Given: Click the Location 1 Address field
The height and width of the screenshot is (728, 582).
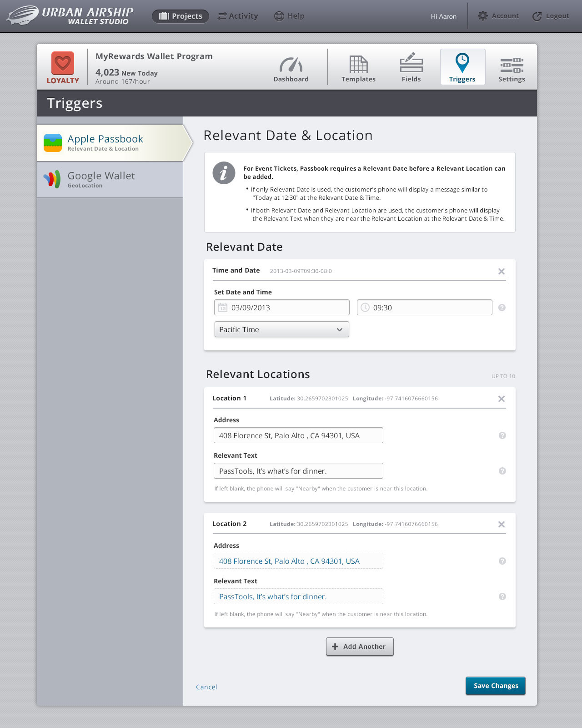Looking at the screenshot, I should (298, 435).
